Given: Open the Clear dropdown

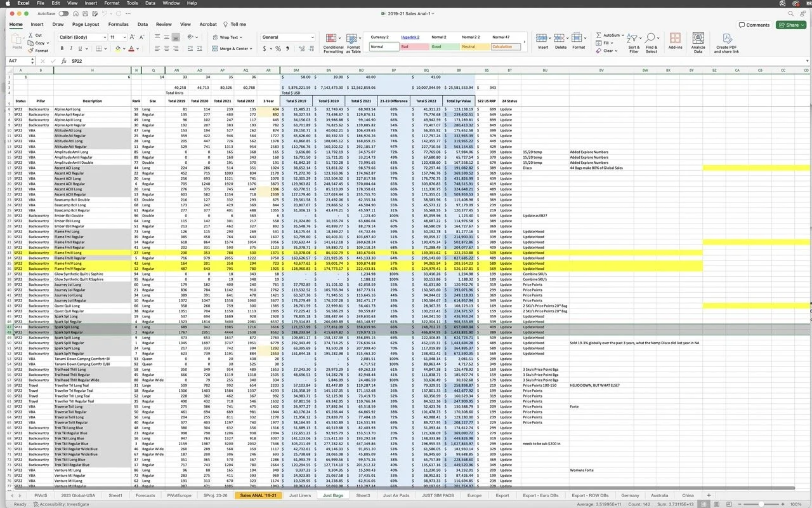Looking at the screenshot, I should coord(617,51).
